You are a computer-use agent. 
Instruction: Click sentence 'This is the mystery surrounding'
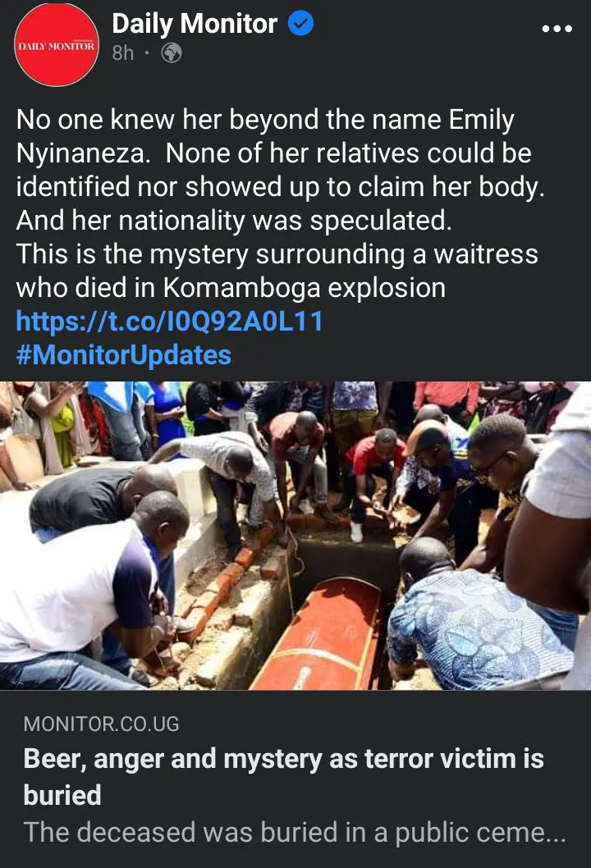[277, 254]
